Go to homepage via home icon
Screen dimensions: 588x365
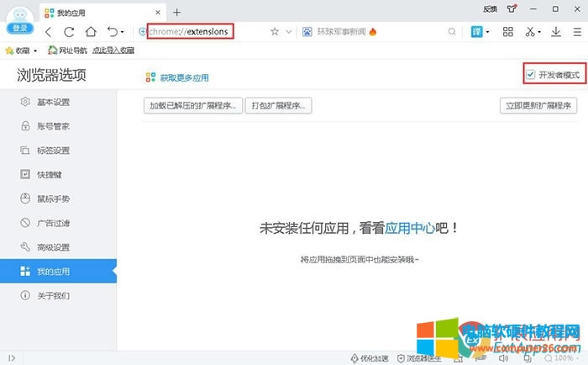click(x=90, y=32)
